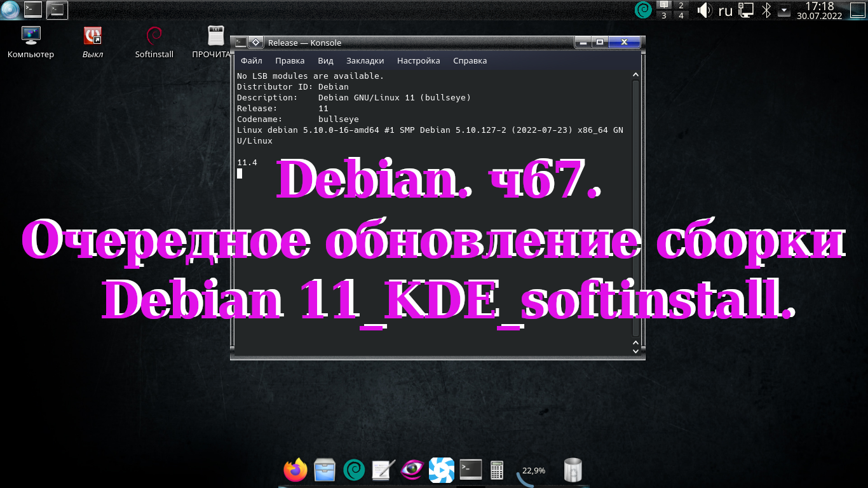This screenshot has width=868, height=488.
Task: Click Konsole scrollbar up arrow
Action: [x=636, y=75]
